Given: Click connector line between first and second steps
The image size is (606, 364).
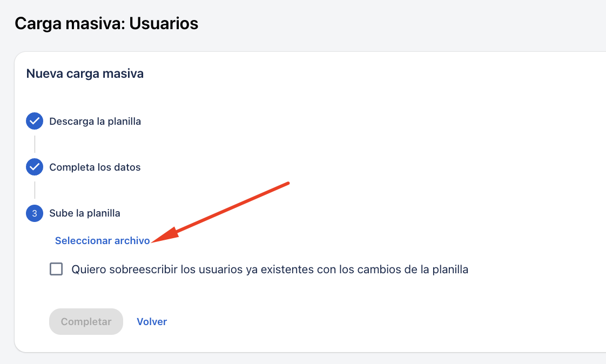Looking at the screenshot, I should (x=35, y=144).
